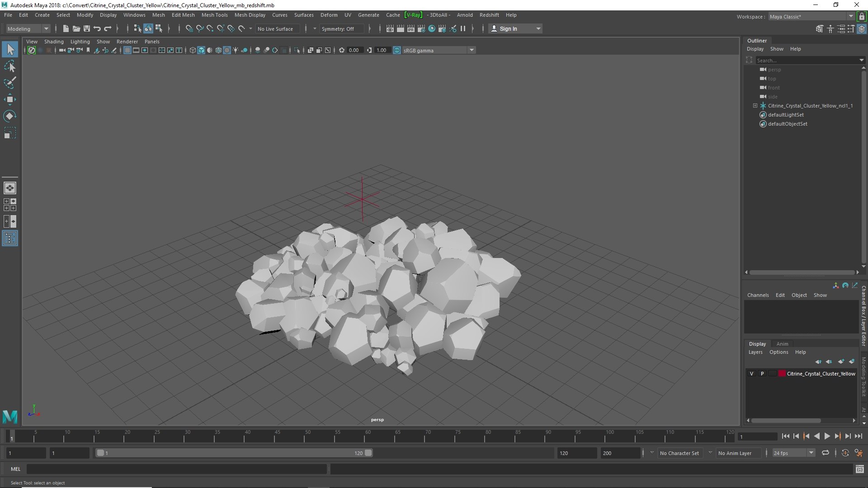Select the Move tool in toolbox
This screenshot has height=488, width=868.
point(9,99)
